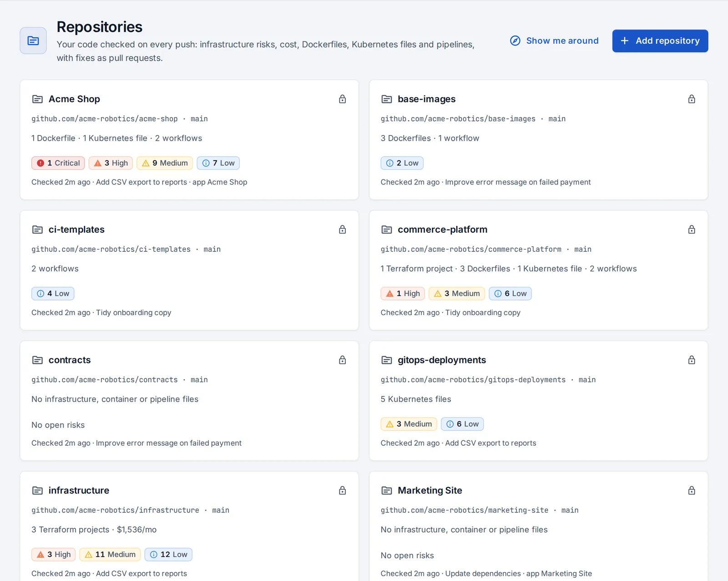Click the lock icon on base-images card
728x581 pixels.
click(692, 99)
